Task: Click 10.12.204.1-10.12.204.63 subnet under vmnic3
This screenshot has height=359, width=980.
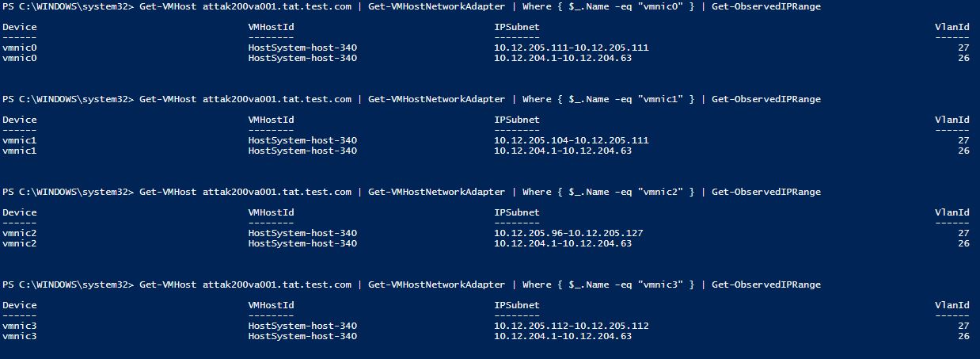Action: click(563, 336)
